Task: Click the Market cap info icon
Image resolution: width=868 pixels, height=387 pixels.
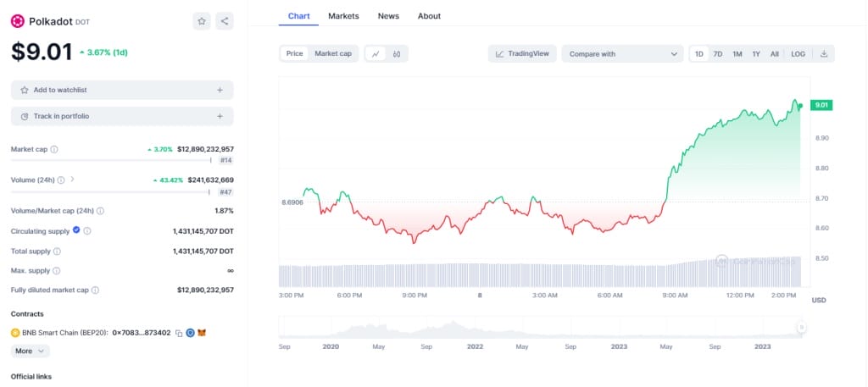Action: coord(54,150)
